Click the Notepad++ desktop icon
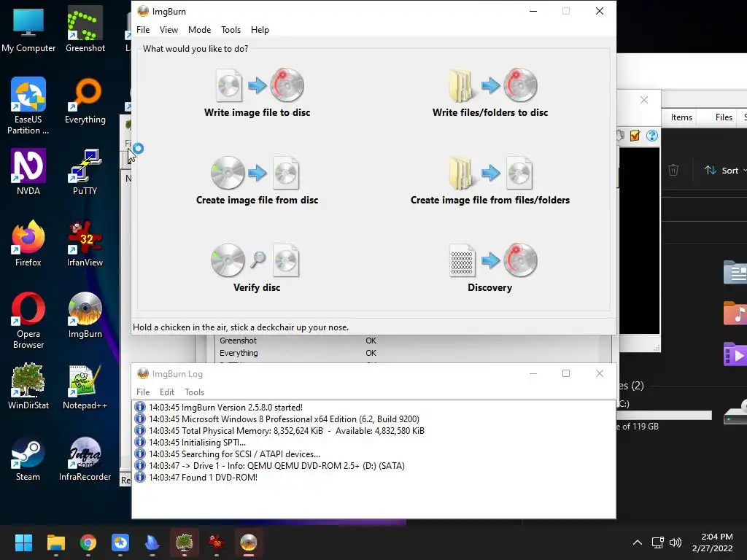Image resolution: width=747 pixels, height=560 pixels. pos(85,386)
